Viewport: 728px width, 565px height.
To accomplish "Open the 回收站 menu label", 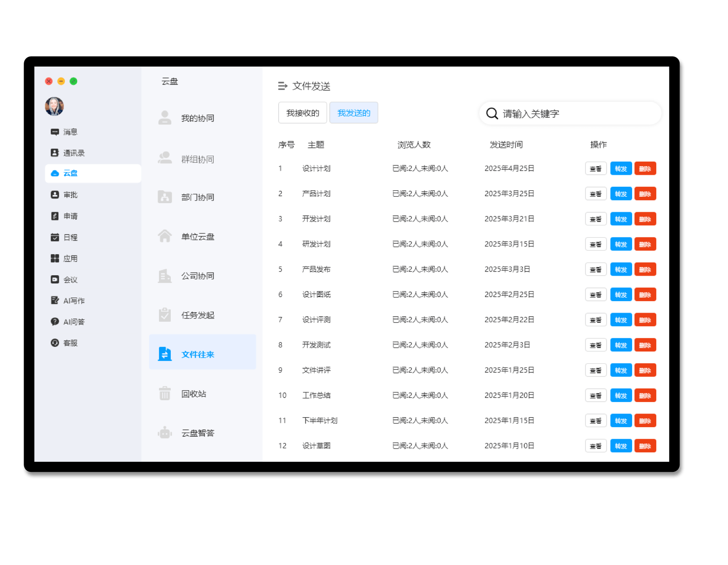I will [x=194, y=393].
